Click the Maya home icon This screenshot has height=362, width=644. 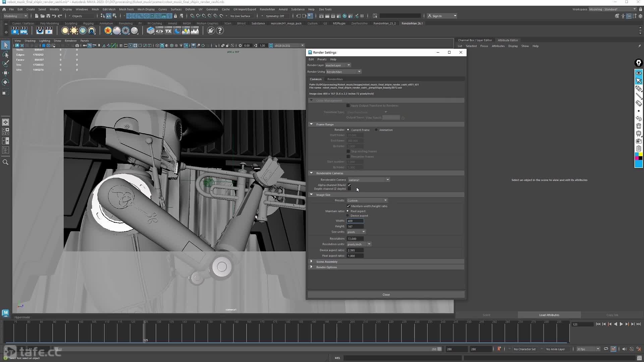[x=4, y=9]
